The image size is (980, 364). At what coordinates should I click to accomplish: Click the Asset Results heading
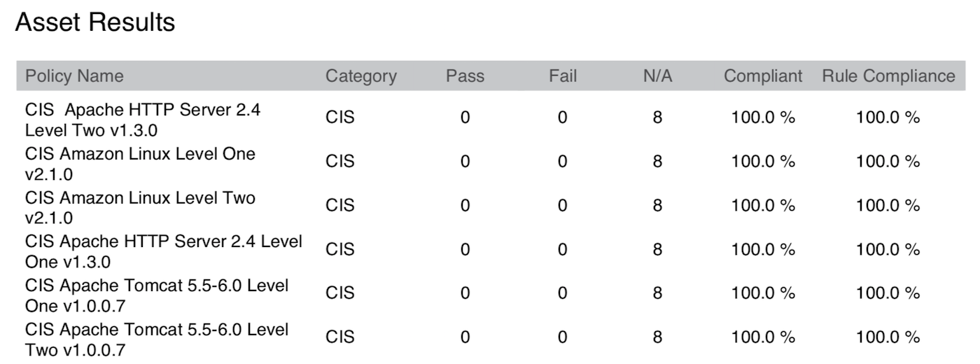(x=95, y=22)
